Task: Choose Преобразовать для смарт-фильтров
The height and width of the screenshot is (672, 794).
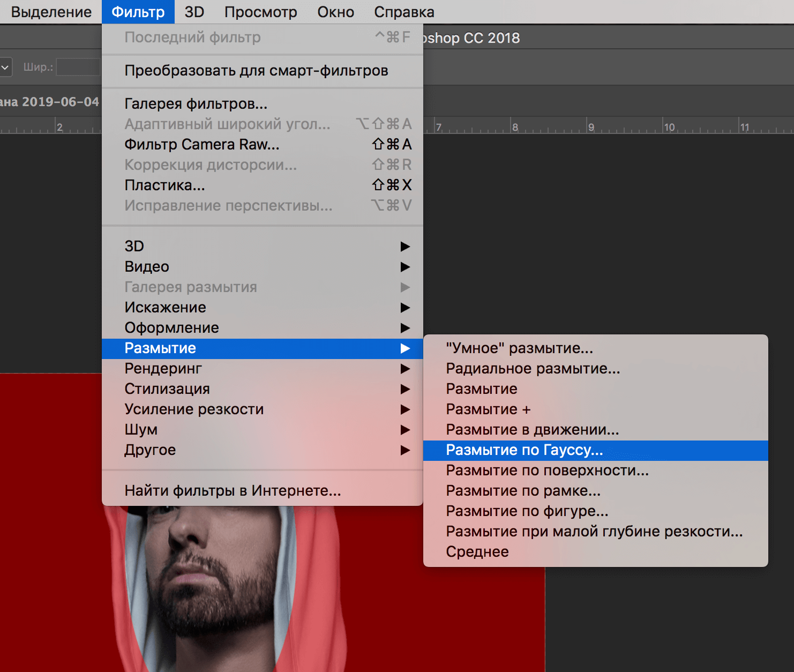Action: [263, 71]
